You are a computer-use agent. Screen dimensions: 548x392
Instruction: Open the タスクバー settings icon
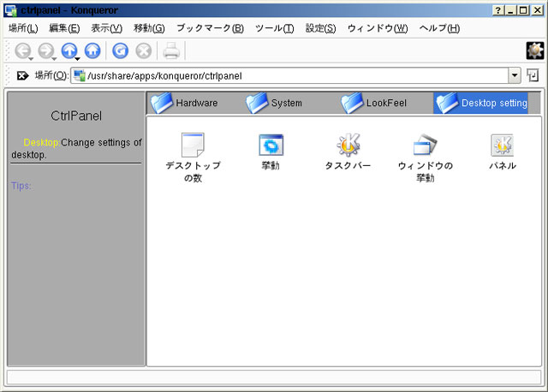(348, 146)
